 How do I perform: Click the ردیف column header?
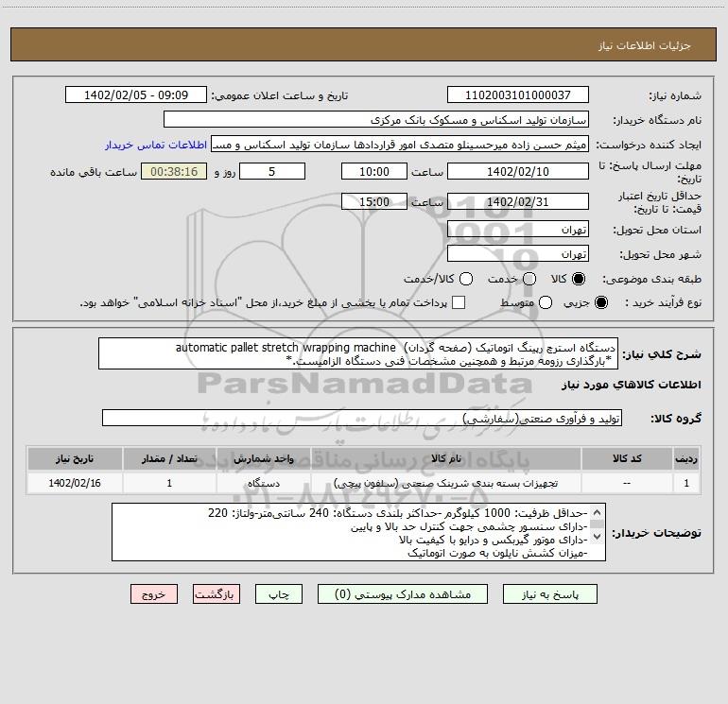pyautogui.click(x=686, y=458)
